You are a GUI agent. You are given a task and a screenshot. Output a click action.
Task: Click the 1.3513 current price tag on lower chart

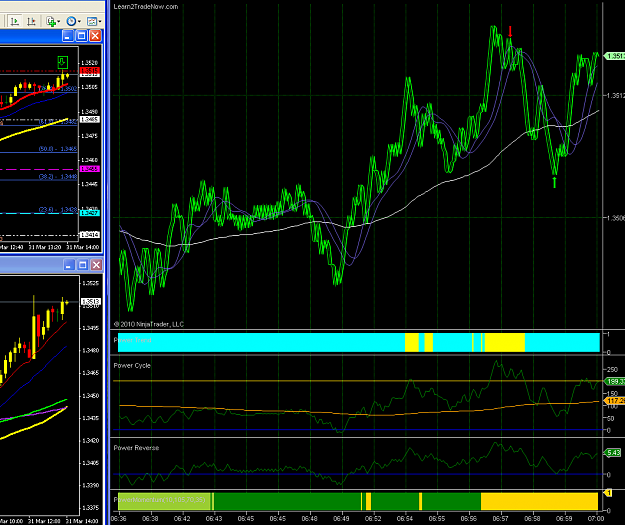point(90,301)
